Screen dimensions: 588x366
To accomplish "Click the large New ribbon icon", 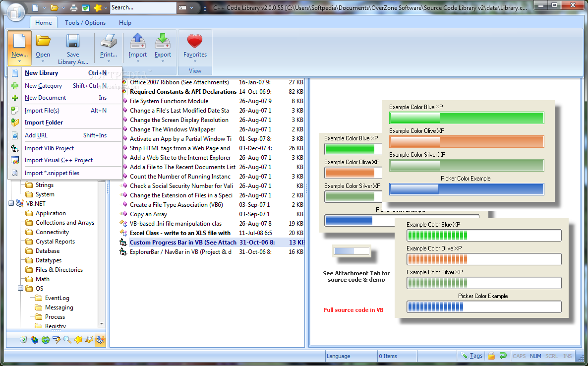I will [x=19, y=41].
